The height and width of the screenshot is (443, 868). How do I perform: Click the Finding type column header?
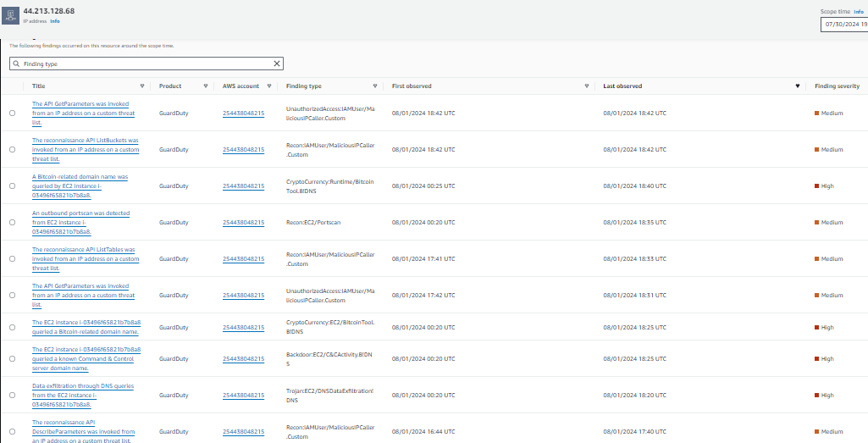coord(303,86)
